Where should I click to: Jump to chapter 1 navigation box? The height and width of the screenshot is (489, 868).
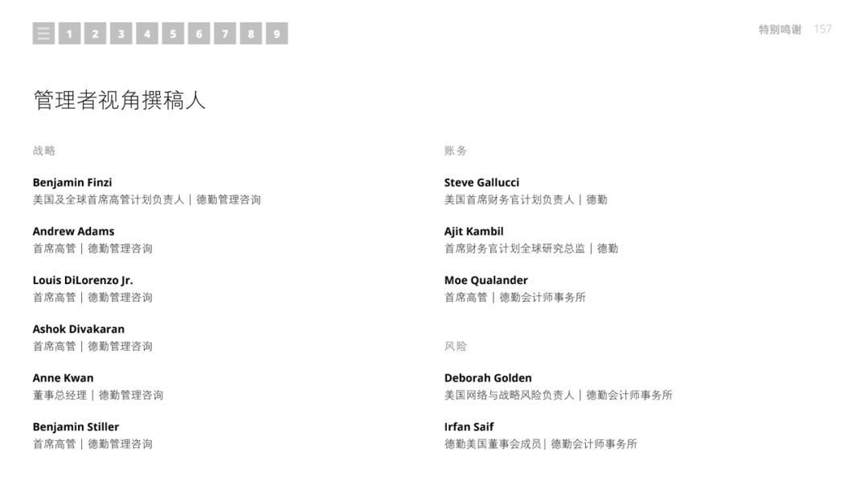click(x=69, y=33)
